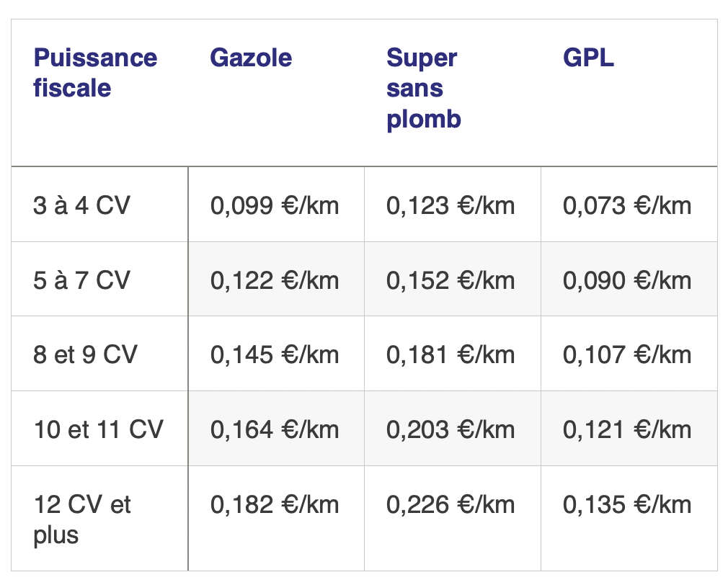Select the 0,107 €/km GPL value
728x585 pixels.
coord(627,355)
